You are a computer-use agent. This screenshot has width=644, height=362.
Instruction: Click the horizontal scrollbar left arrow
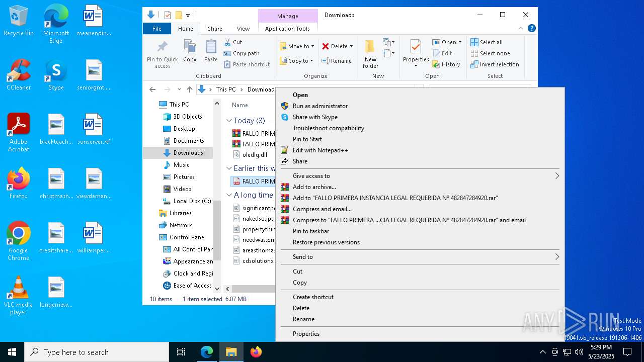coord(228,289)
